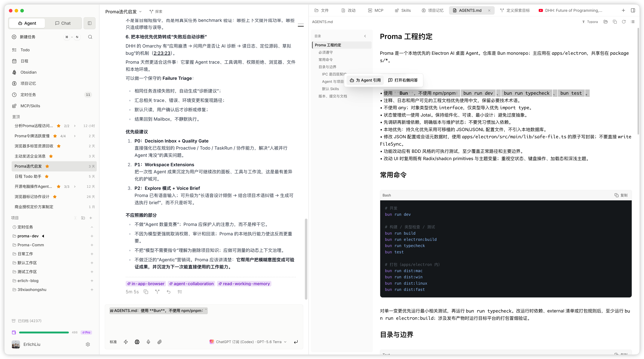Toggle the star on 主动发送企业消息
Viewport: 644px width, 359px height.
click(x=51, y=156)
